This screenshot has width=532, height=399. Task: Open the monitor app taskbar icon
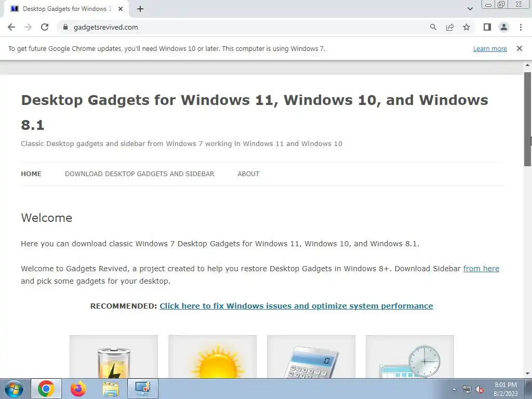[143, 389]
